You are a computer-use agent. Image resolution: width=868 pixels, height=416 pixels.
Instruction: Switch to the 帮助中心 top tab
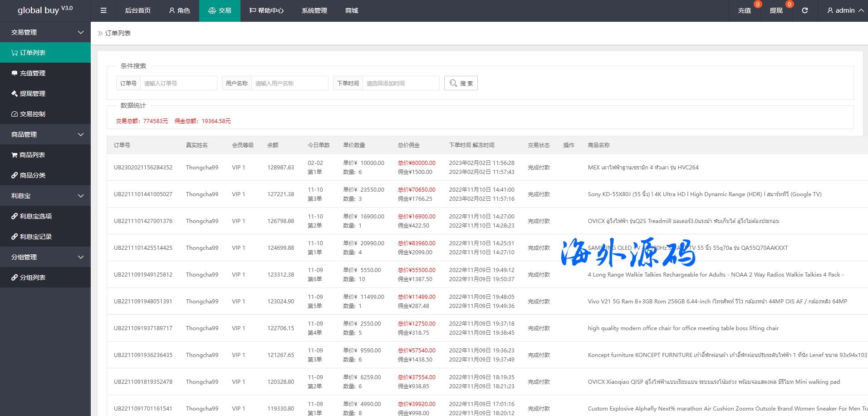point(266,10)
